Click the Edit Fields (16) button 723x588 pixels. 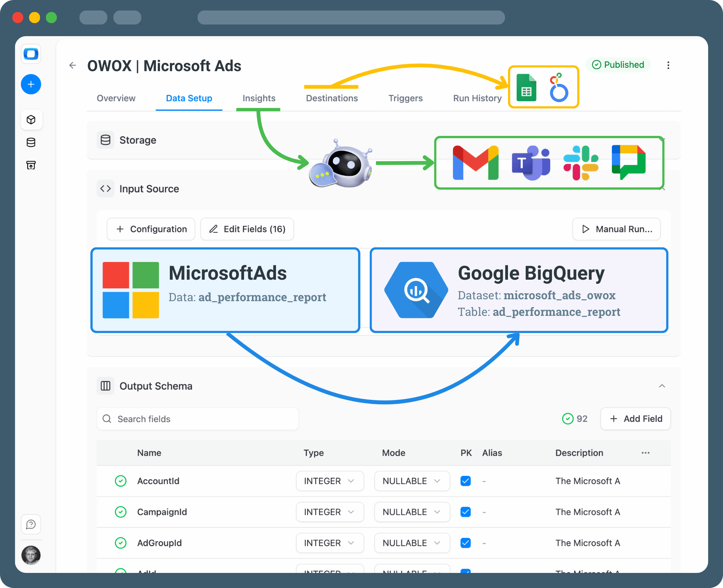(x=247, y=229)
